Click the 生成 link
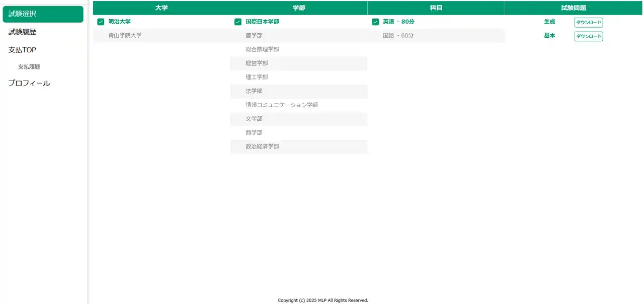 (x=549, y=22)
